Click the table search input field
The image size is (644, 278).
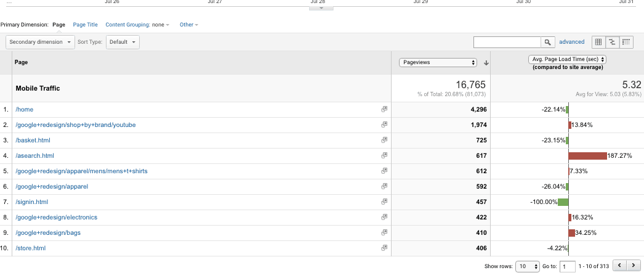coord(507,42)
